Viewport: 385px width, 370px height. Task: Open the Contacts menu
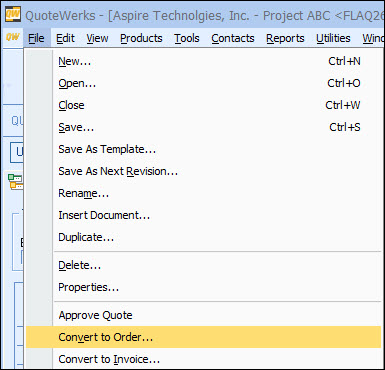233,38
